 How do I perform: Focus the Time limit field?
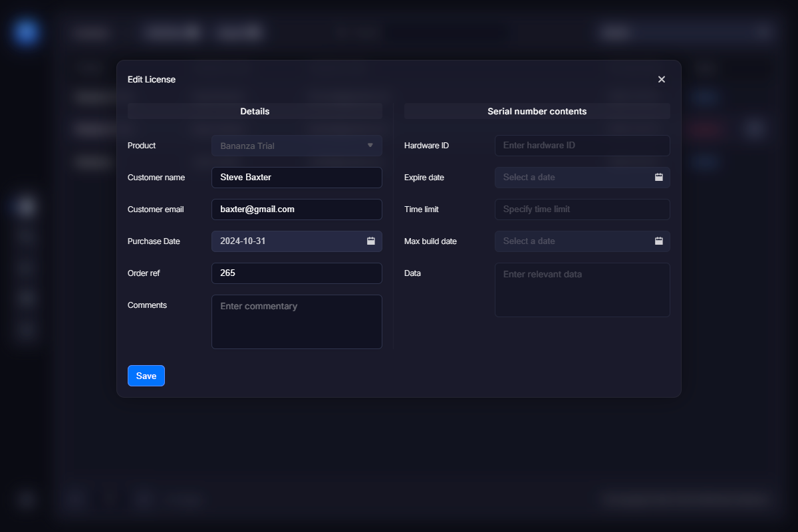(x=582, y=209)
